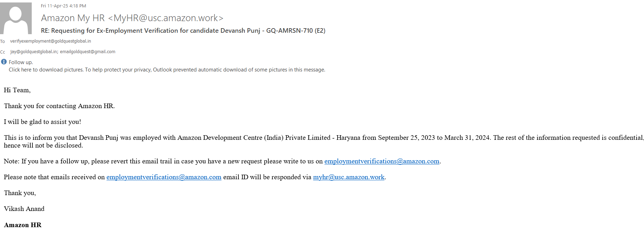Click the Hi Team greeting line

[x=17, y=90]
